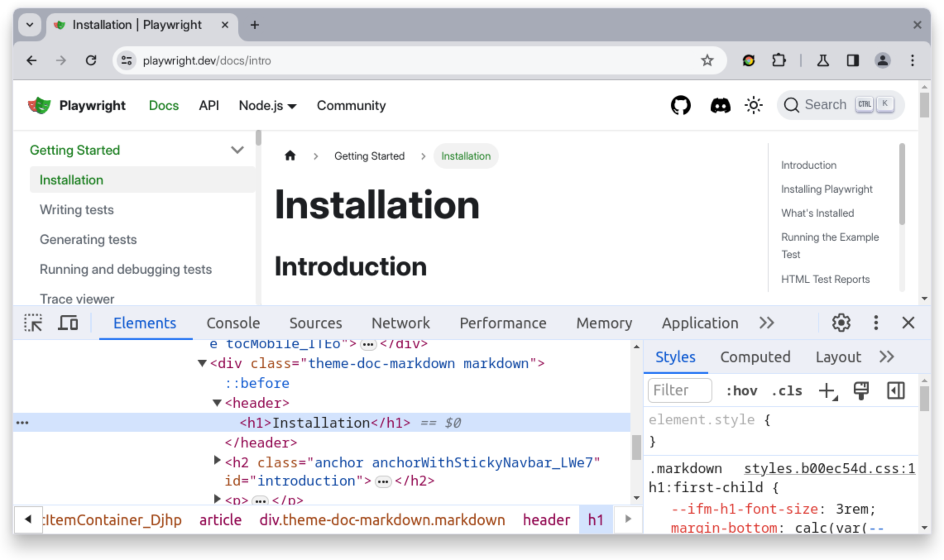Select the Network tab in DevTools
This screenshot has width=944, height=560.
(x=400, y=323)
